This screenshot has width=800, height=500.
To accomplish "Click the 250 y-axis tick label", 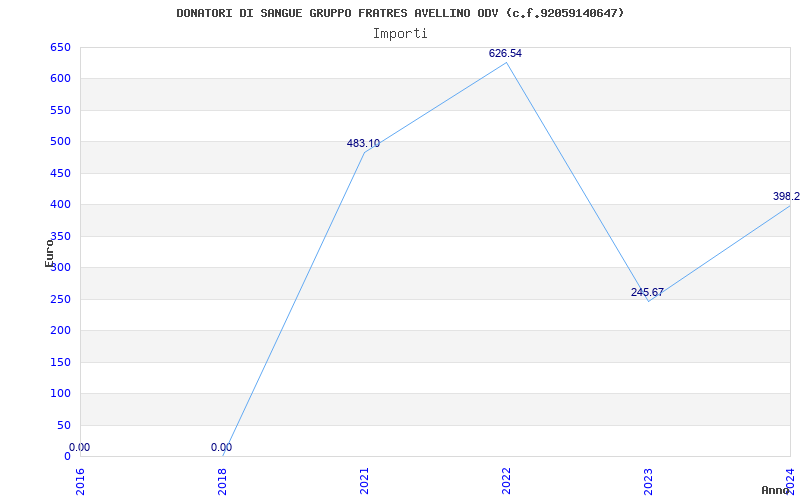I will point(60,299).
